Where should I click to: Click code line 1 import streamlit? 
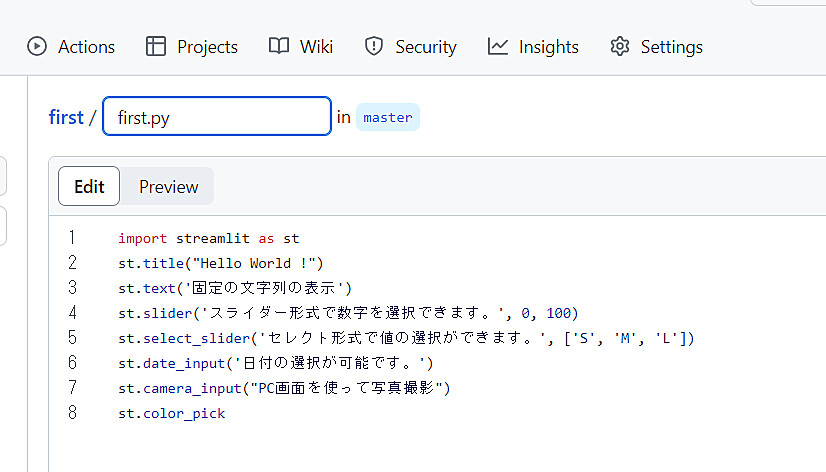click(x=209, y=239)
